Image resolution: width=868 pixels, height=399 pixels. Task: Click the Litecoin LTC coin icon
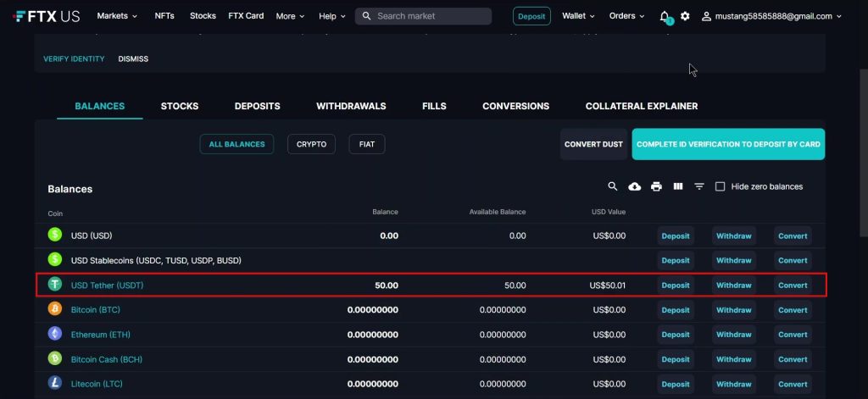(55, 383)
